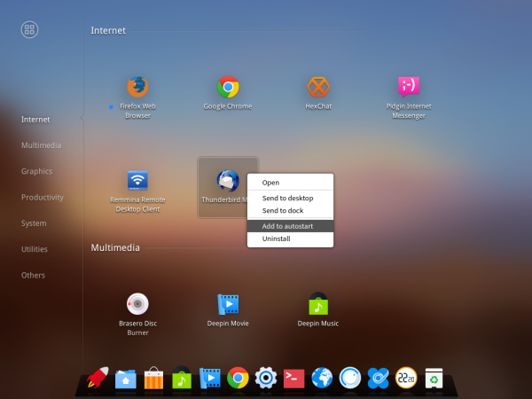
Task: Open the movie player in dock
Action: 209,378
